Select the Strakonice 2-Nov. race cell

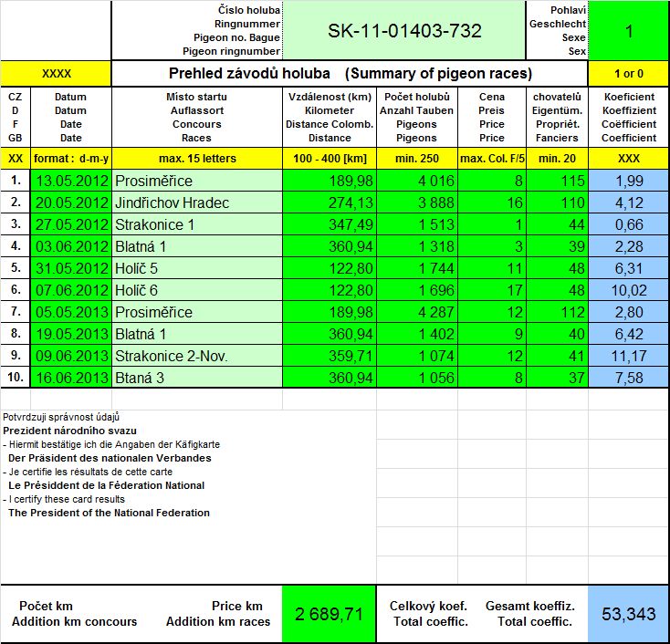click(197, 356)
